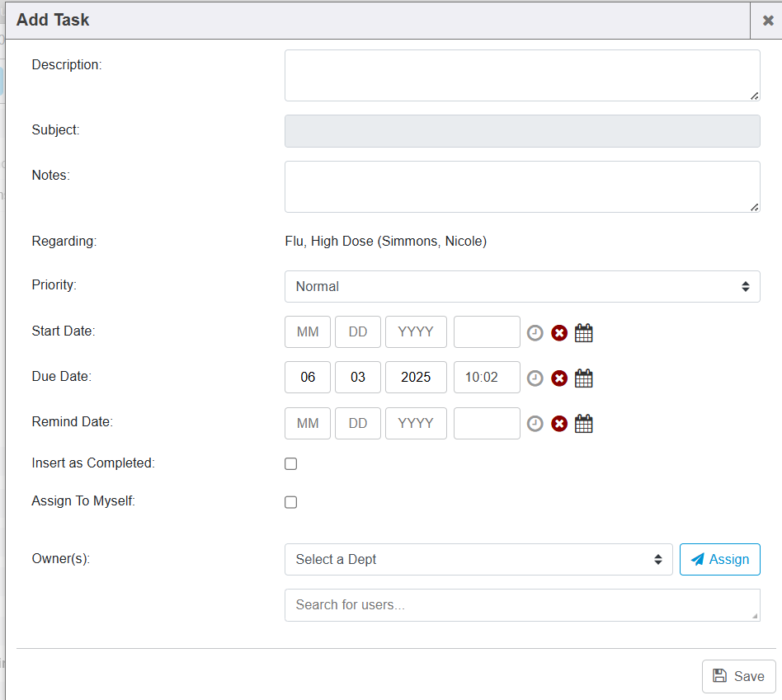Open the Remind Date calendar picker
Image resolution: width=782 pixels, height=700 pixels.
[584, 424]
